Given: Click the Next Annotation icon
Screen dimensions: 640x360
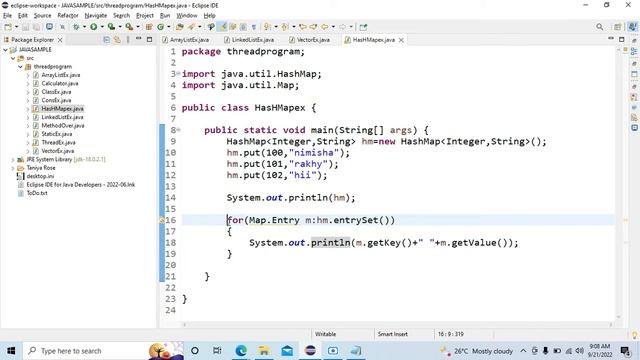Looking at the screenshot, I should click(x=267, y=27).
